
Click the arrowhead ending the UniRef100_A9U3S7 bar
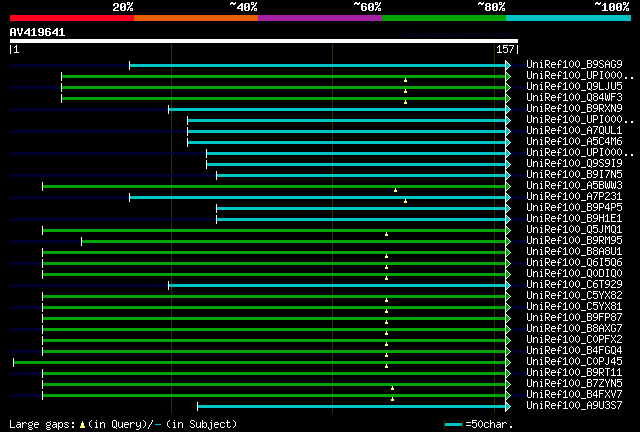tap(508, 407)
